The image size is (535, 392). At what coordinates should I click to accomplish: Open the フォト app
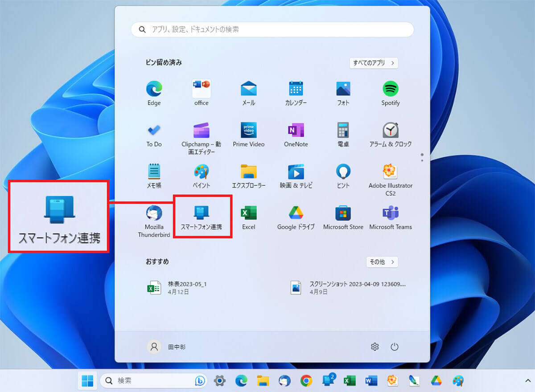coord(343,93)
